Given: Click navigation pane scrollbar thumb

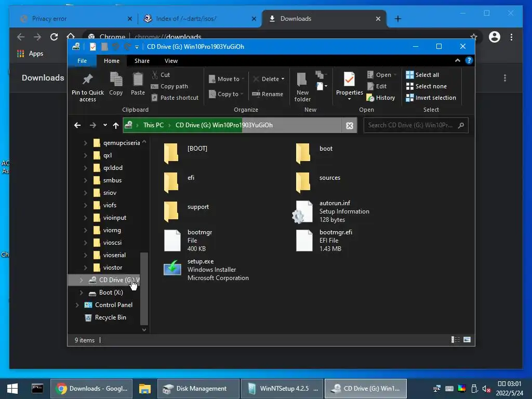Looking at the screenshot, I should point(144,288).
